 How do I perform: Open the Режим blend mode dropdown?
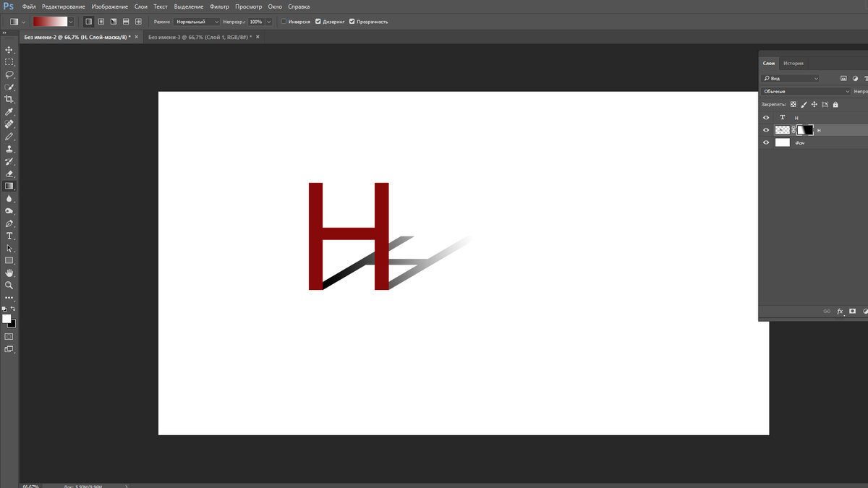197,22
